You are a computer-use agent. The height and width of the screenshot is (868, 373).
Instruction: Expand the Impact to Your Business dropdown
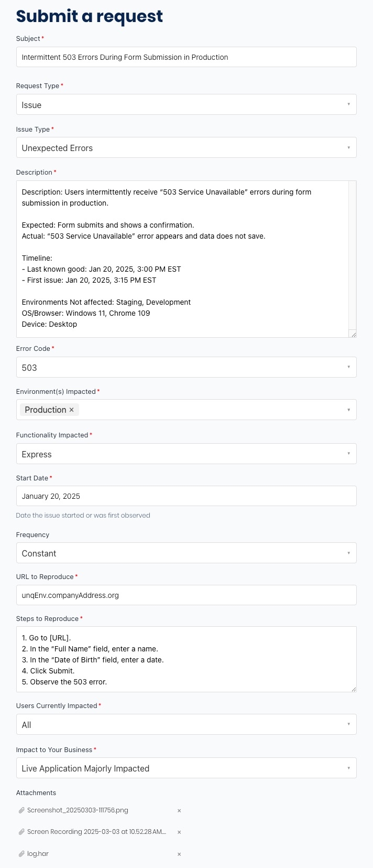186,768
